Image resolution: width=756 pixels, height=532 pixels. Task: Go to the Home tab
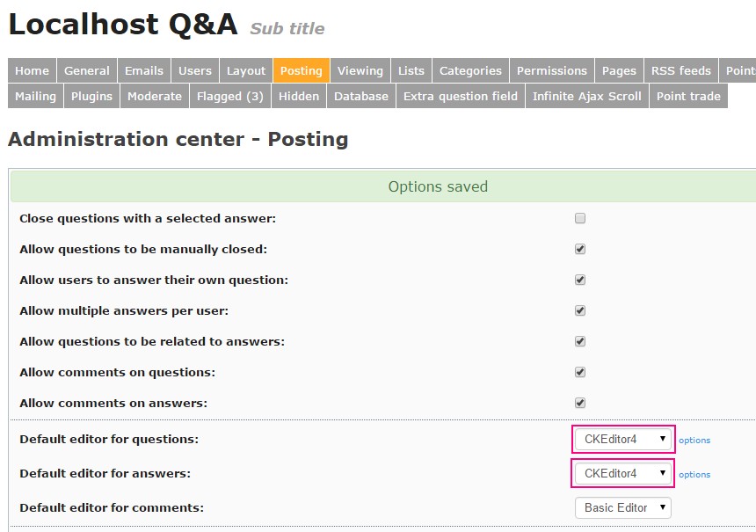point(33,71)
